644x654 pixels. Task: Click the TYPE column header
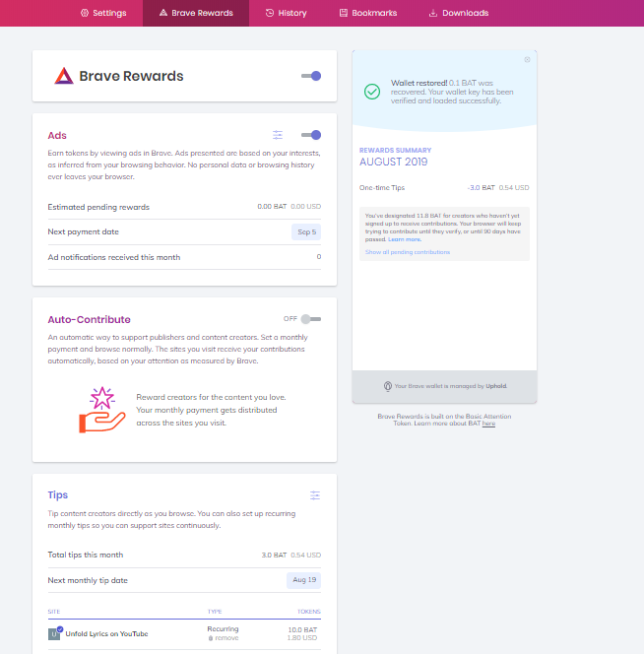coord(215,612)
